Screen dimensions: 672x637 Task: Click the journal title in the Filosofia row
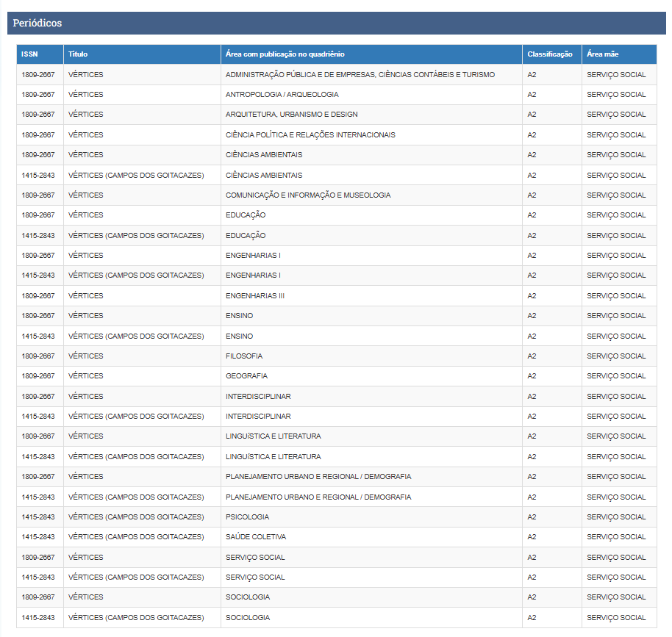point(85,356)
